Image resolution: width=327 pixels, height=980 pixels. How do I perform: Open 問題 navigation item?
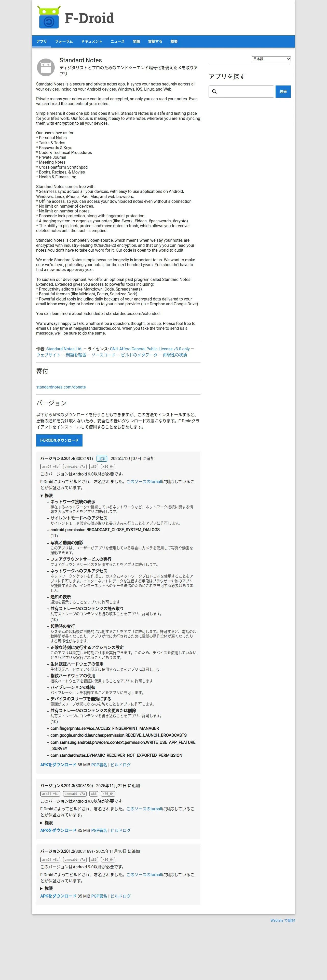(x=136, y=41)
